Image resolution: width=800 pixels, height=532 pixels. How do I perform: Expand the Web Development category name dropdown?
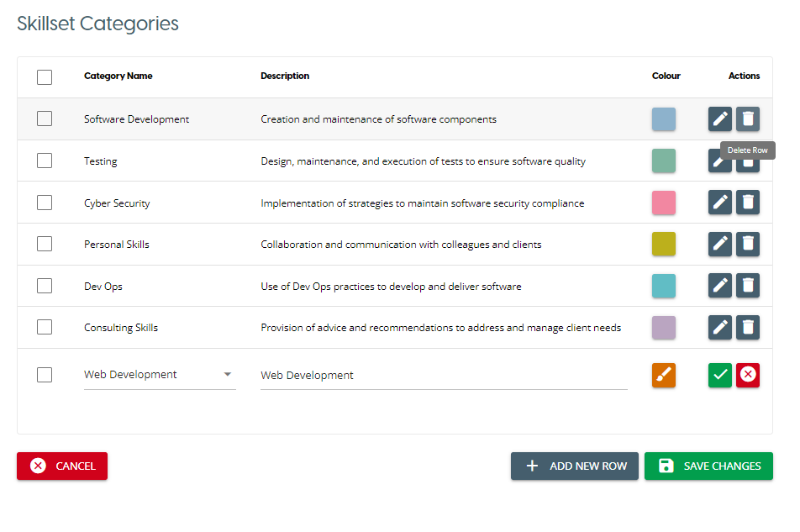click(228, 375)
